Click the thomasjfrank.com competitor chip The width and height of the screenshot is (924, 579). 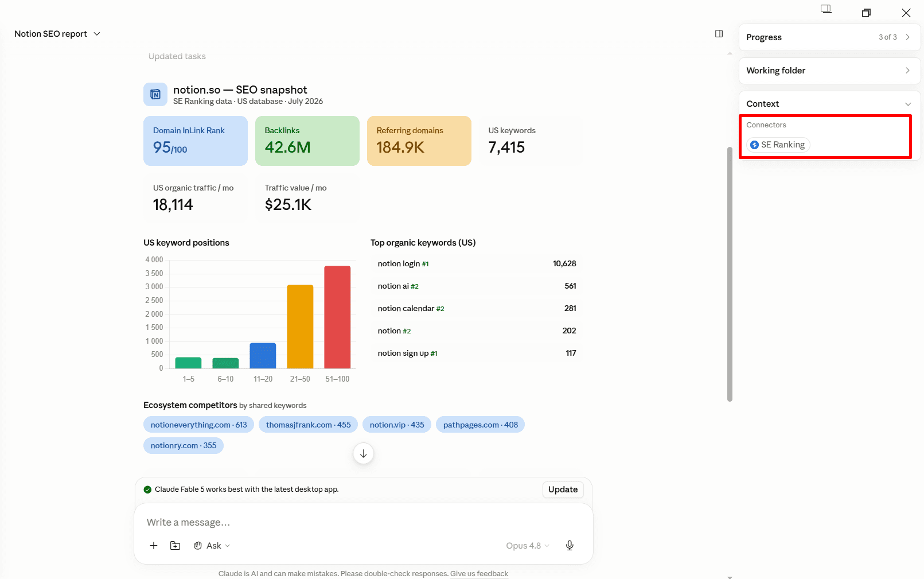click(x=308, y=425)
